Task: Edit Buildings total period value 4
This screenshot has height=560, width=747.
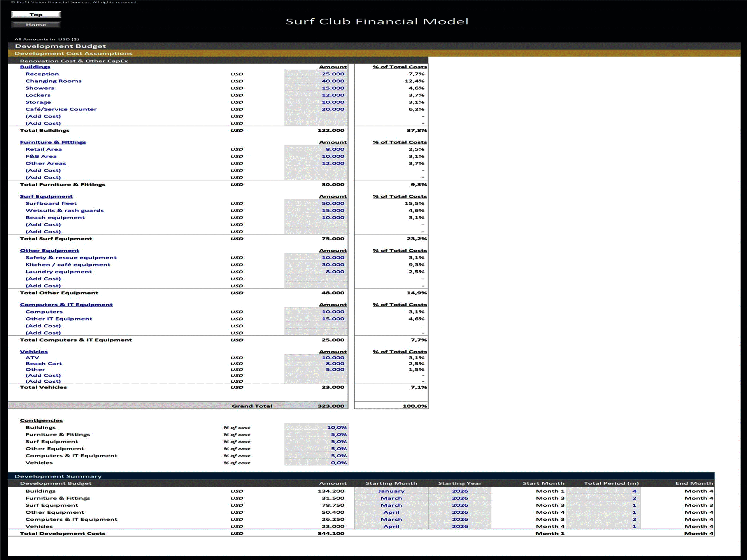Action: tap(603, 491)
